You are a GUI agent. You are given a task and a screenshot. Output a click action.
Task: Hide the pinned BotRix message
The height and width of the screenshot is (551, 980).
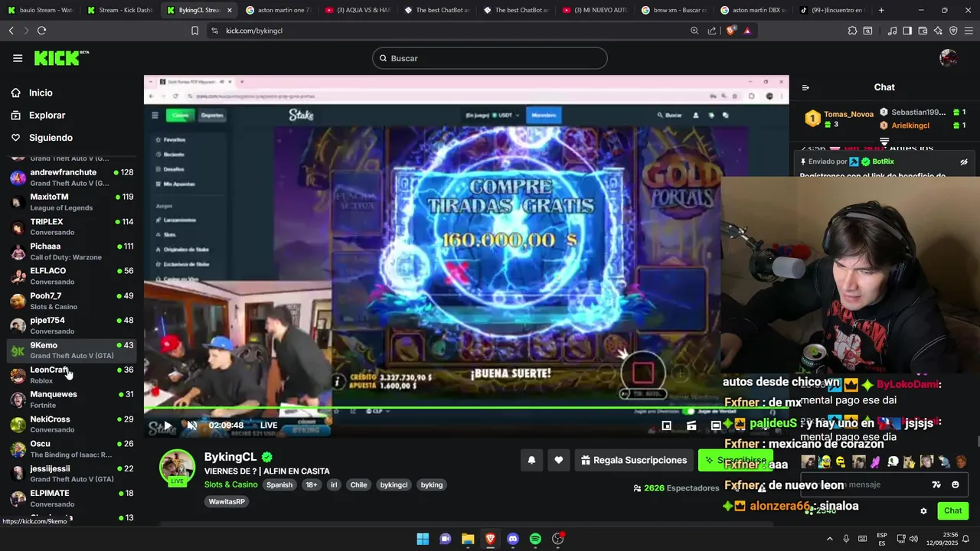(x=964, y=162)
